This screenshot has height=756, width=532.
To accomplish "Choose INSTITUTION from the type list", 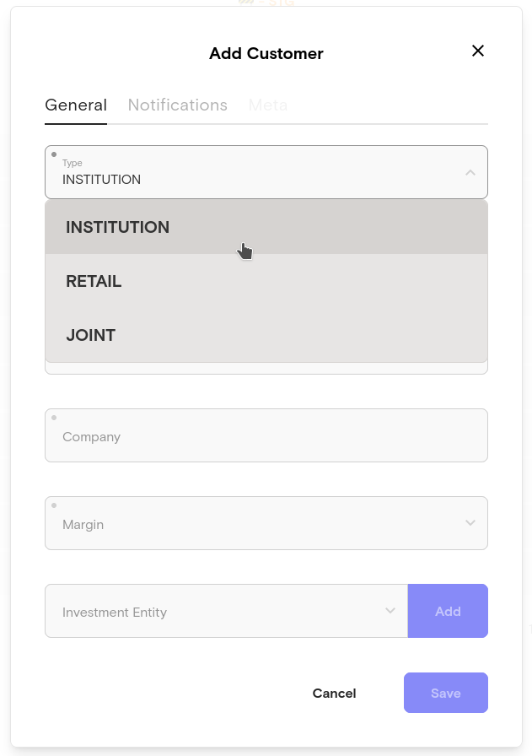I will 117,227.
